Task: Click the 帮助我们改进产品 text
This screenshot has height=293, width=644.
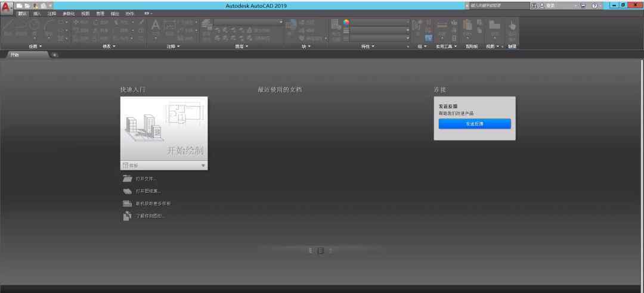Action: [456, 113]
